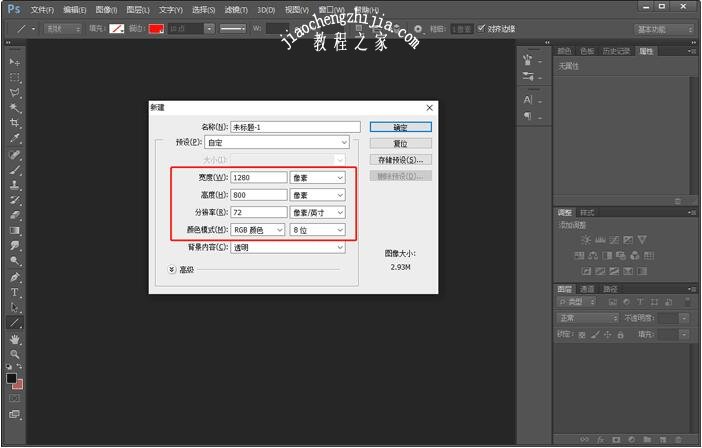The width and height of the screenshot is (702, 448).
Task: Select the Hand tool
Action: click(15, 339)
